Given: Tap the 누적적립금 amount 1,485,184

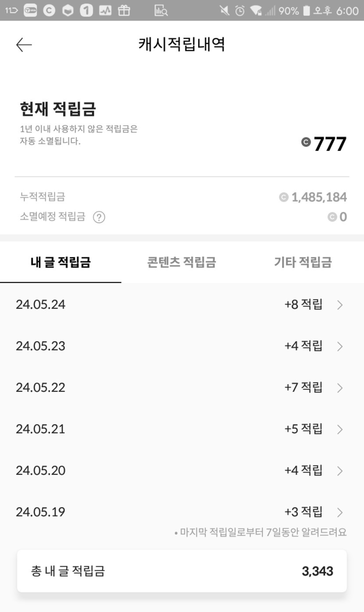Looking at the screenshot, I should pyautogui.click(x=319, y=198).
